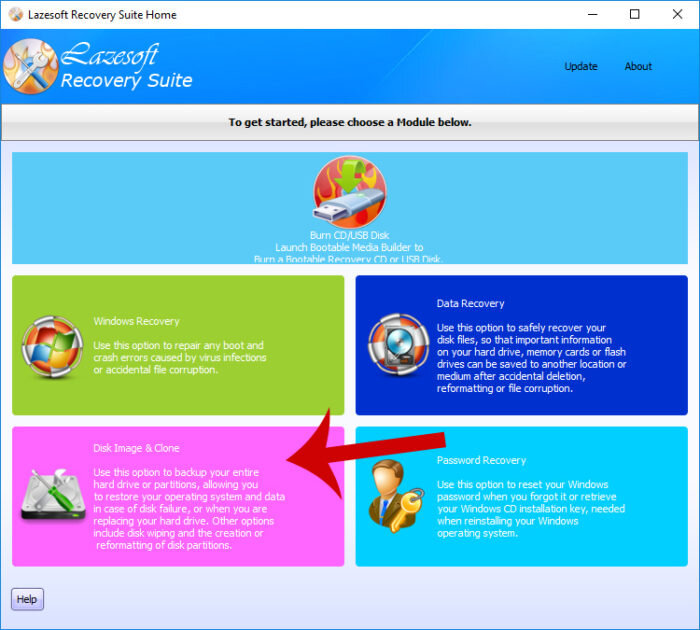
Task: Open the Password Recovery man-with-key icon
Action: coord(396,496)
